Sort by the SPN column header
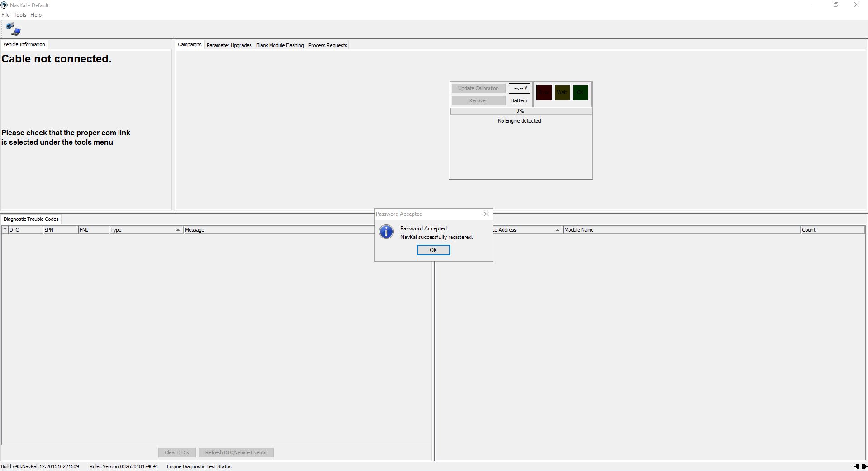The image size is (868, 471). tap(61, 230)
